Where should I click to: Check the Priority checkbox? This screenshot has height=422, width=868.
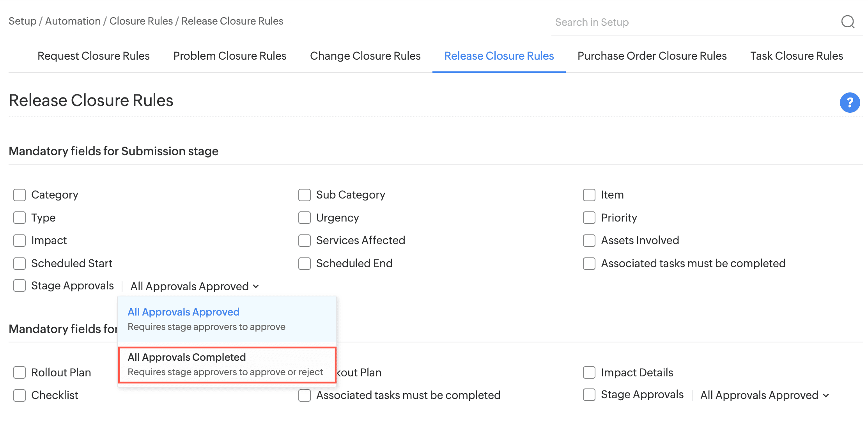(x=589, y=218)
